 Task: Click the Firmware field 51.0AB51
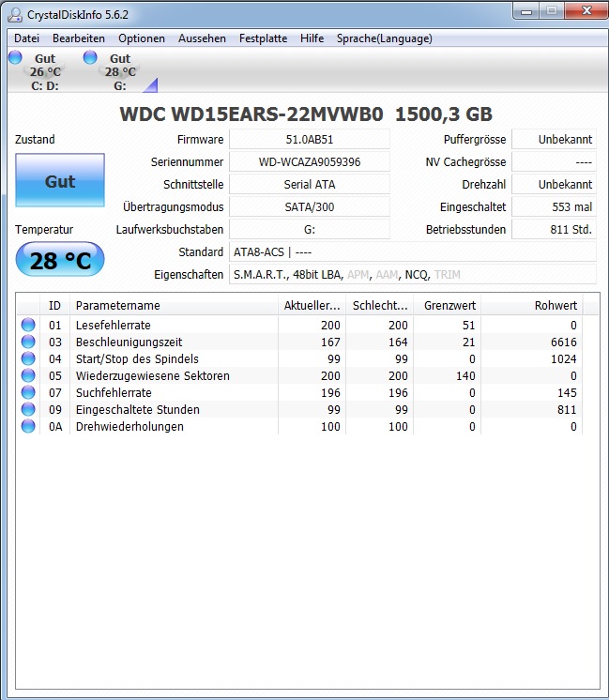click(310, 139)
